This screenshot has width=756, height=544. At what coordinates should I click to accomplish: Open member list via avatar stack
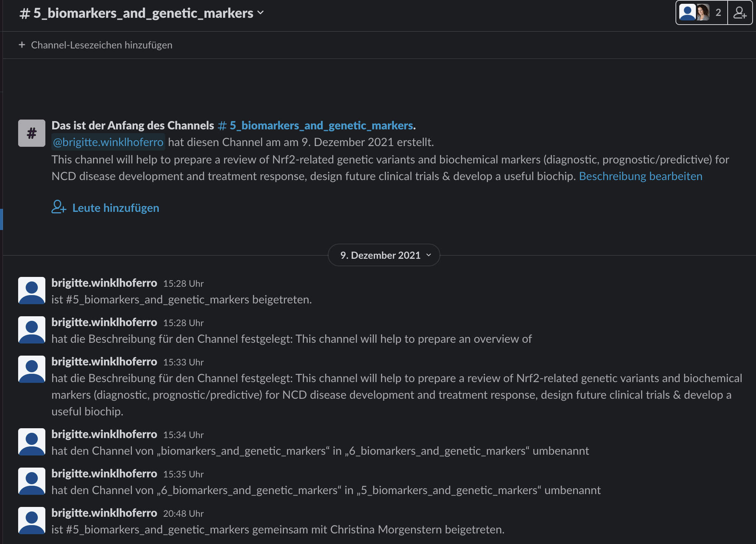(695, 13)
